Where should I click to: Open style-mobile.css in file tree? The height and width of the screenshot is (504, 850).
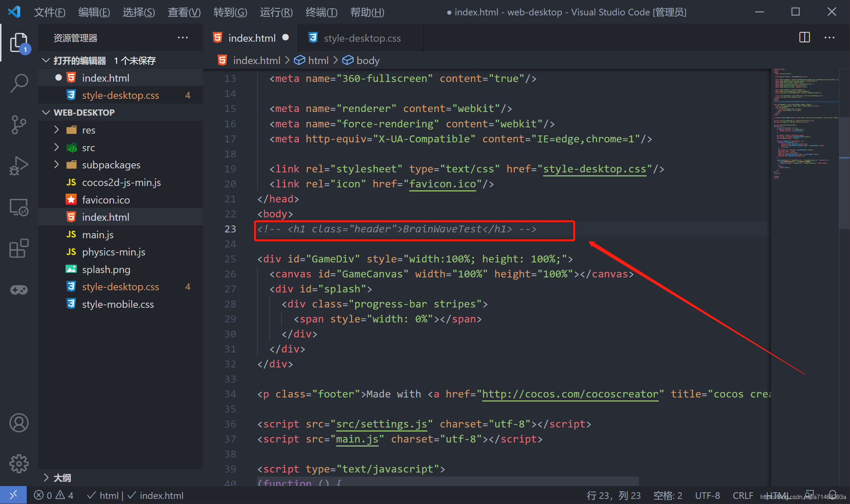click(121, 304)
